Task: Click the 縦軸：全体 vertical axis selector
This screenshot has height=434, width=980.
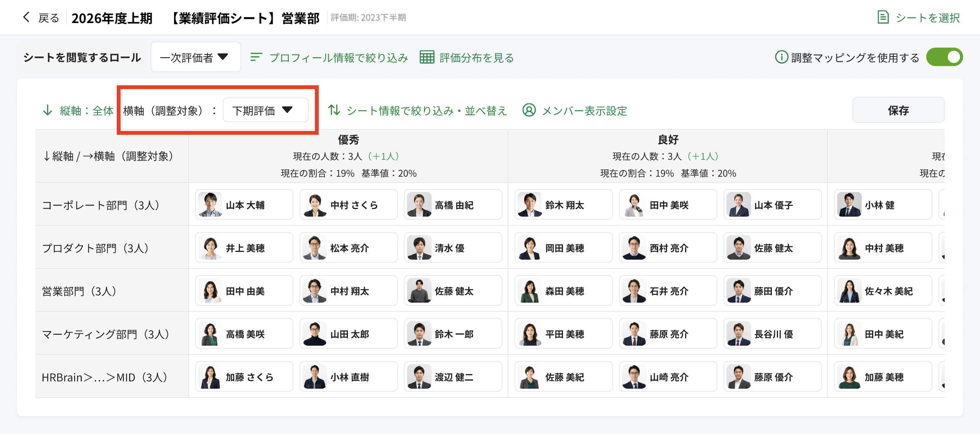Action: click(86, 111)
